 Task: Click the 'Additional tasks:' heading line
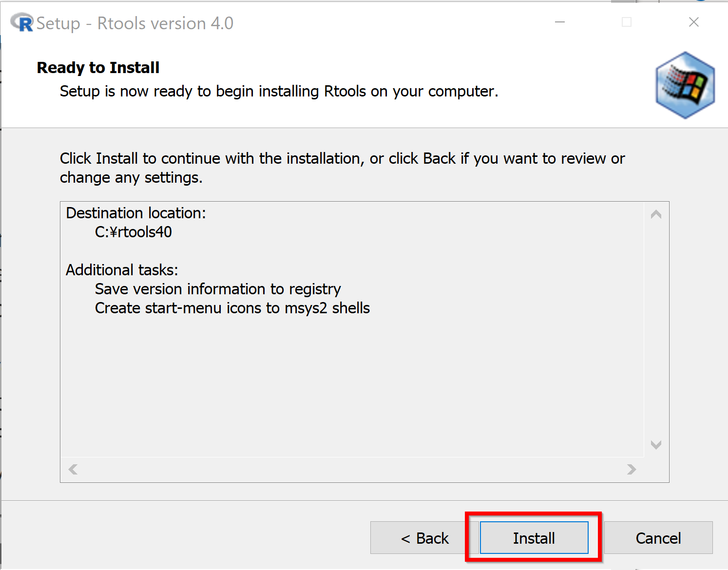[122, 270]
